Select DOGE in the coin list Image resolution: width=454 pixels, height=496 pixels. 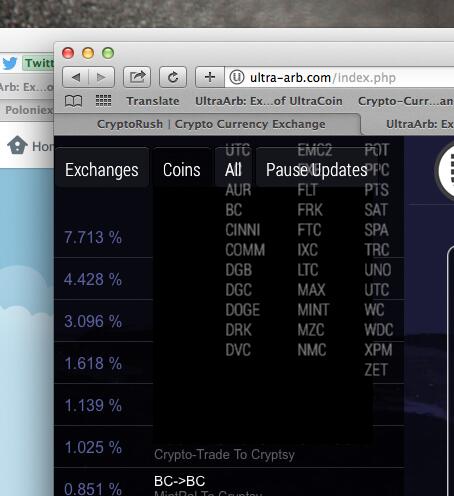[242, 310]
